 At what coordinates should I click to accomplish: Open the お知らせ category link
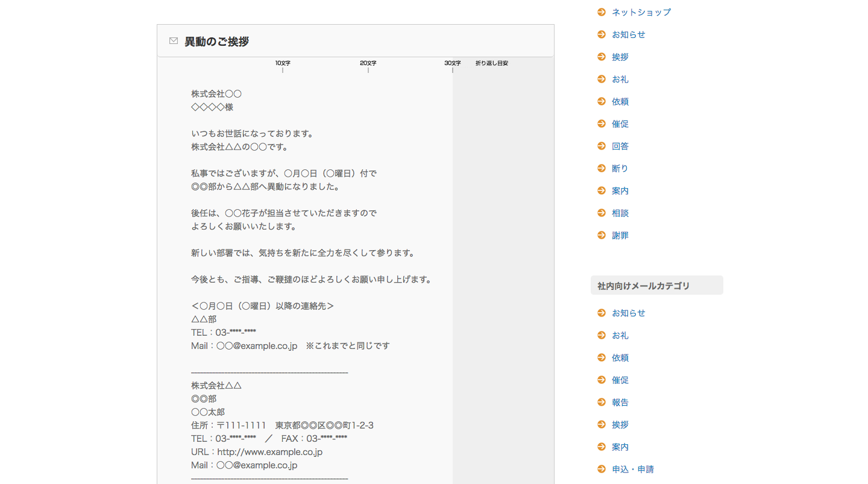[628, 34]
